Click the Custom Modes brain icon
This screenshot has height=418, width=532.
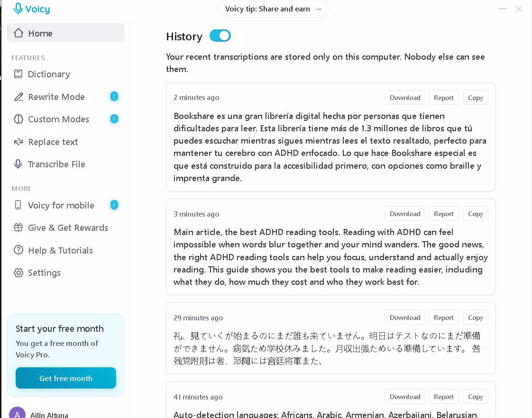coord(18,119)
